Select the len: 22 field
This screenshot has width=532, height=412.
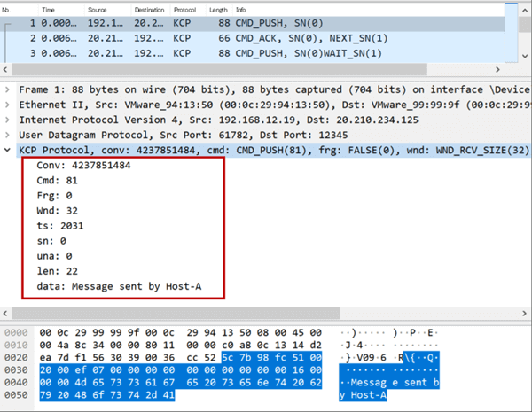[x=57, y=271]
